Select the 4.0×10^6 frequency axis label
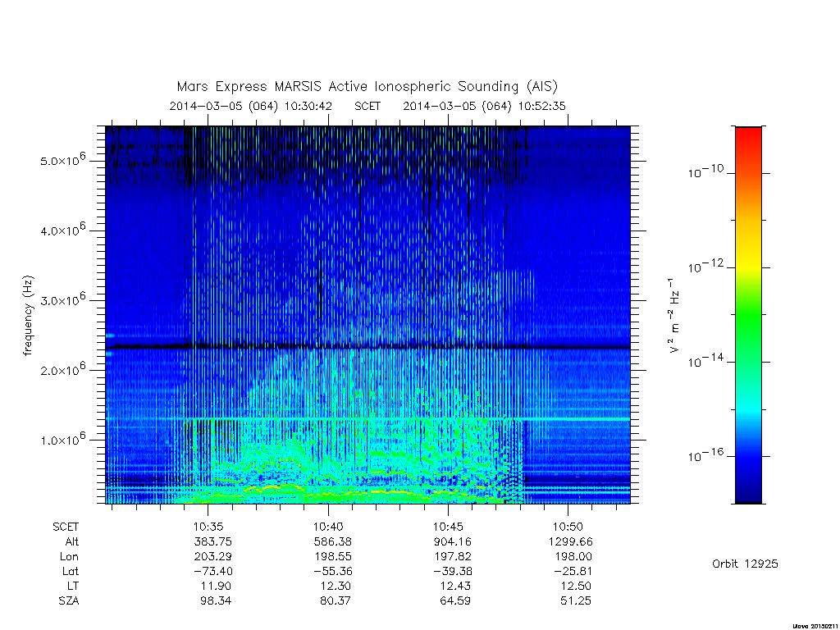The image size is (840, 630). 63,230
